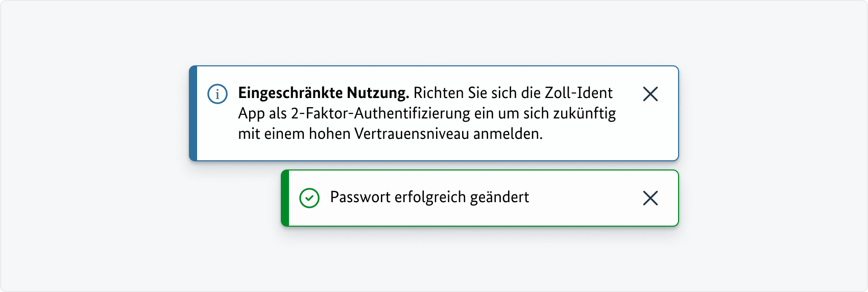Image resolution: width=868 pixels, height=292 pixels.
Task: Click the word "als" after "App"
Action: (x=278, y=113)
